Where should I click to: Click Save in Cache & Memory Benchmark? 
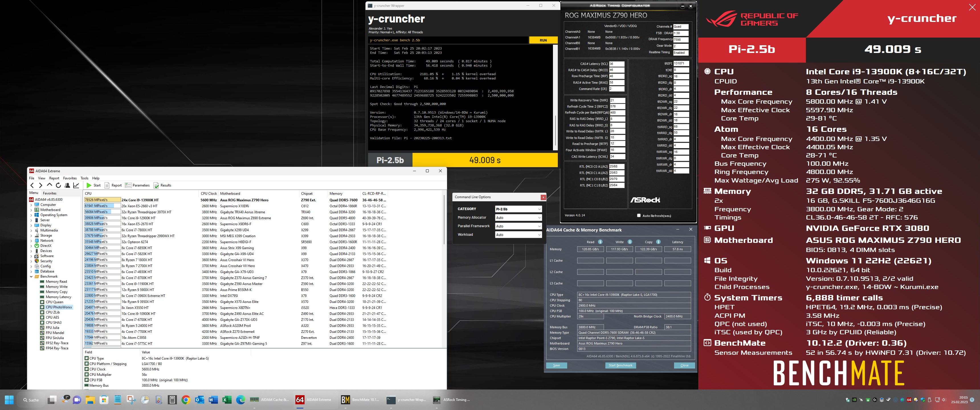point(557,365)
